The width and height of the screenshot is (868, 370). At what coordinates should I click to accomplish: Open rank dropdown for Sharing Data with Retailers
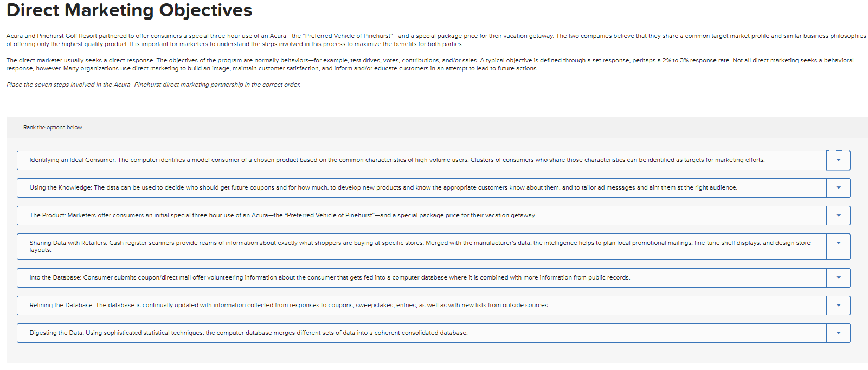(838, 246)
